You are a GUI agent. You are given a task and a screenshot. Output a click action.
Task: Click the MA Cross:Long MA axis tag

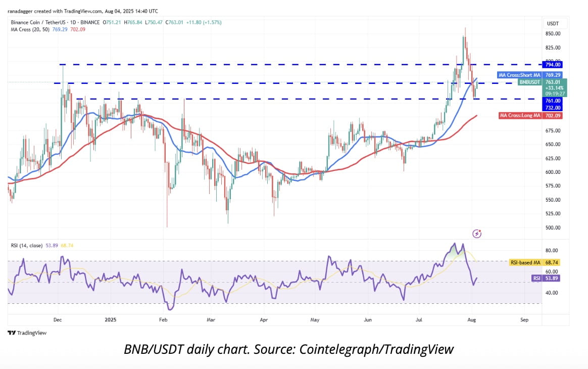[x=520, y=116]
